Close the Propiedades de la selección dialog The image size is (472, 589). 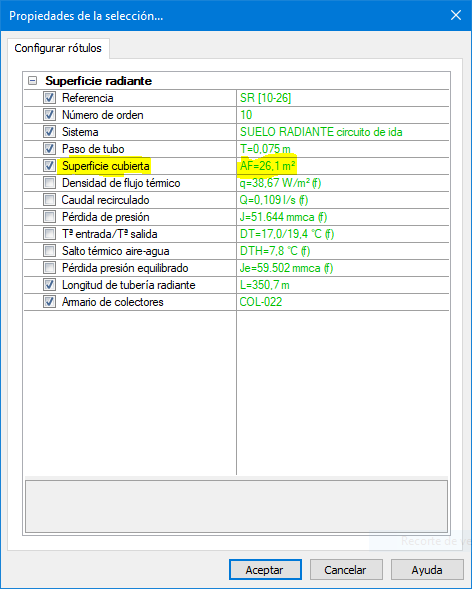[x=455, y=15]
